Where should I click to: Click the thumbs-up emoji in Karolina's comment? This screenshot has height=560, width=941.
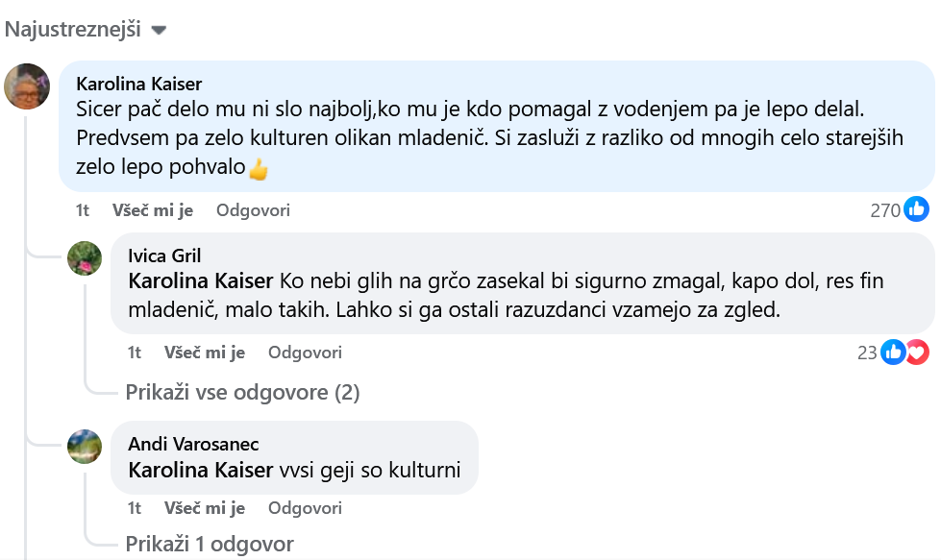[258, 170]
